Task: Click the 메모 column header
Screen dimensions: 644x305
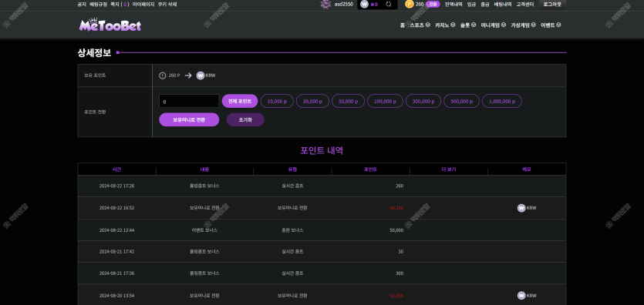Action: click(x=527, y=169)
